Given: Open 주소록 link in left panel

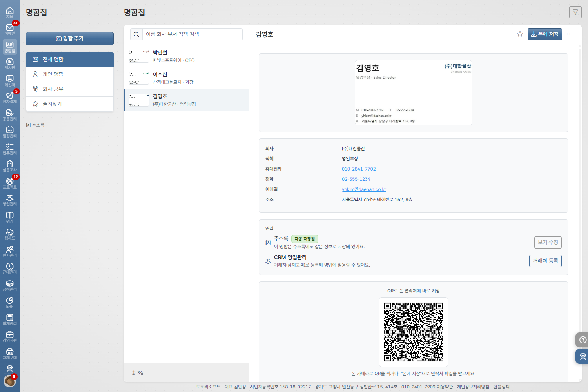Looking at the screenshot, I should tap(35, 125).
